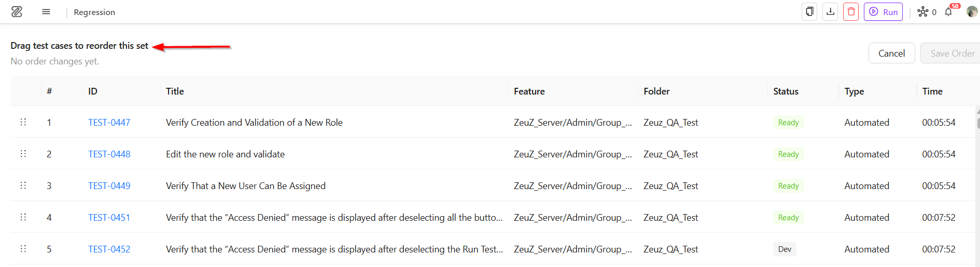Click the copy set icon

[809, 11]
